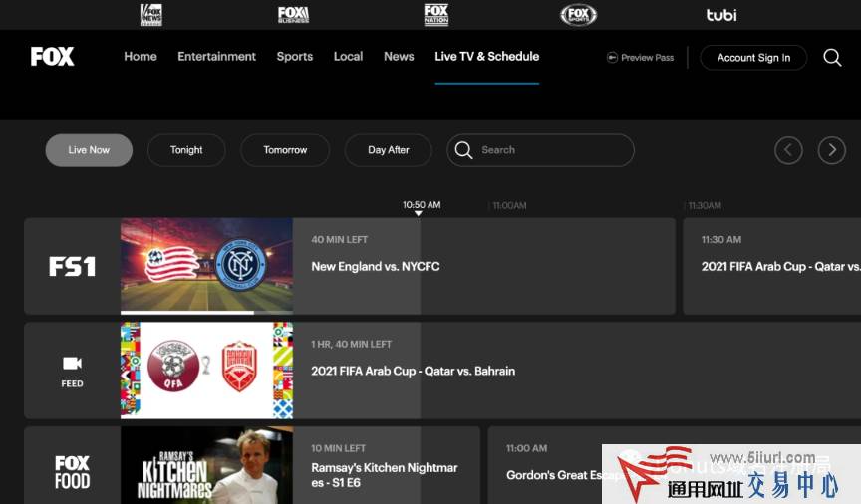Image resolution: width=861 pixels, height=504 pixels.
Task: Click New England vs. NYCFC title
Action: click(x=376, y=266)
